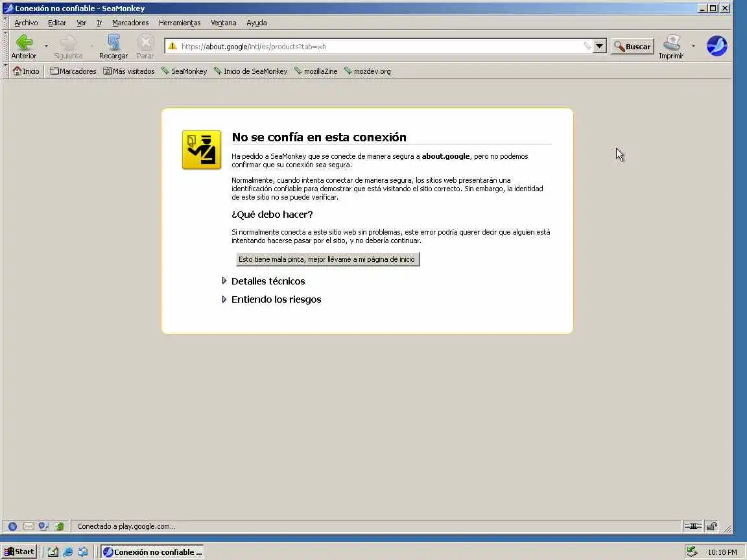Open the Anterior back history dropdown arrow
This screenshot has width=747, height=560.
46,46
